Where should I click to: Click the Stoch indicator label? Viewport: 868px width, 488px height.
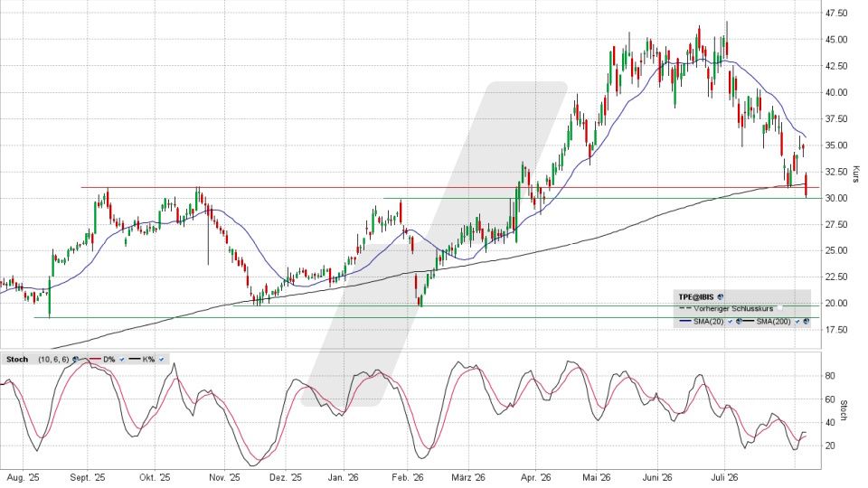[17, 360]
